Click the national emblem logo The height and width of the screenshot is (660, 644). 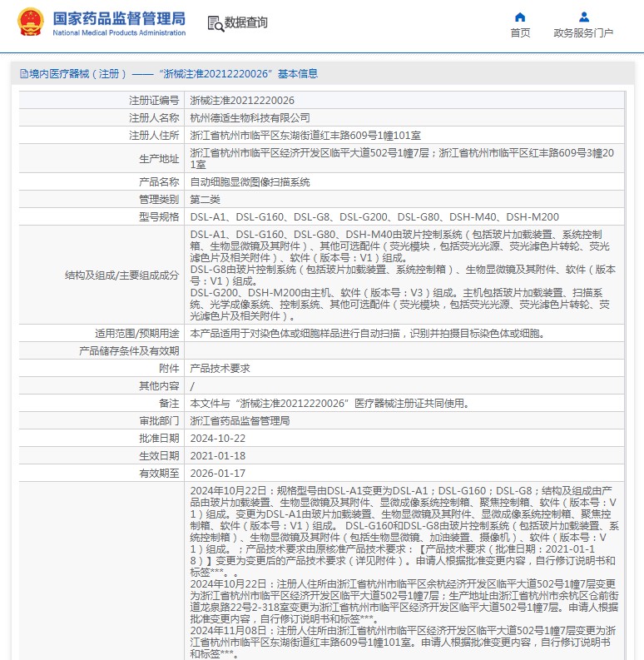coord(31,22)
